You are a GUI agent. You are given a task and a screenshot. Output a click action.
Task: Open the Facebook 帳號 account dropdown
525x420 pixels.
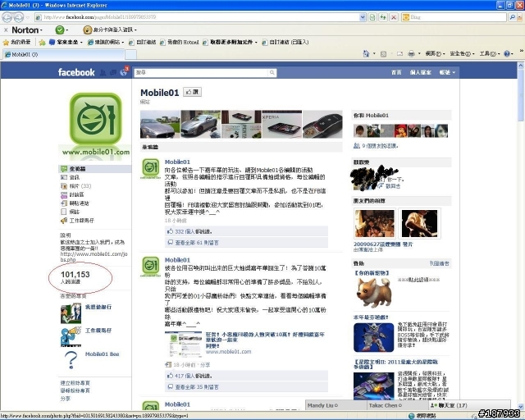[447, 72]
